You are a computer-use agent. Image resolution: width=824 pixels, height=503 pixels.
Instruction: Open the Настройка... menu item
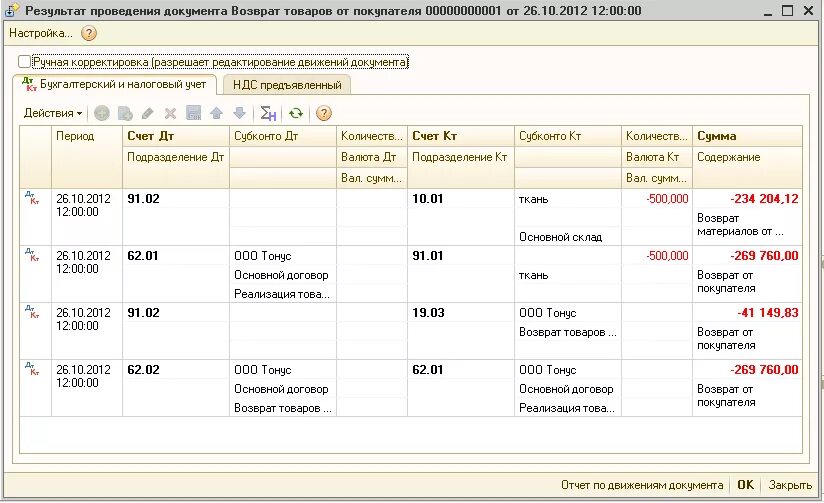point(40,34)
